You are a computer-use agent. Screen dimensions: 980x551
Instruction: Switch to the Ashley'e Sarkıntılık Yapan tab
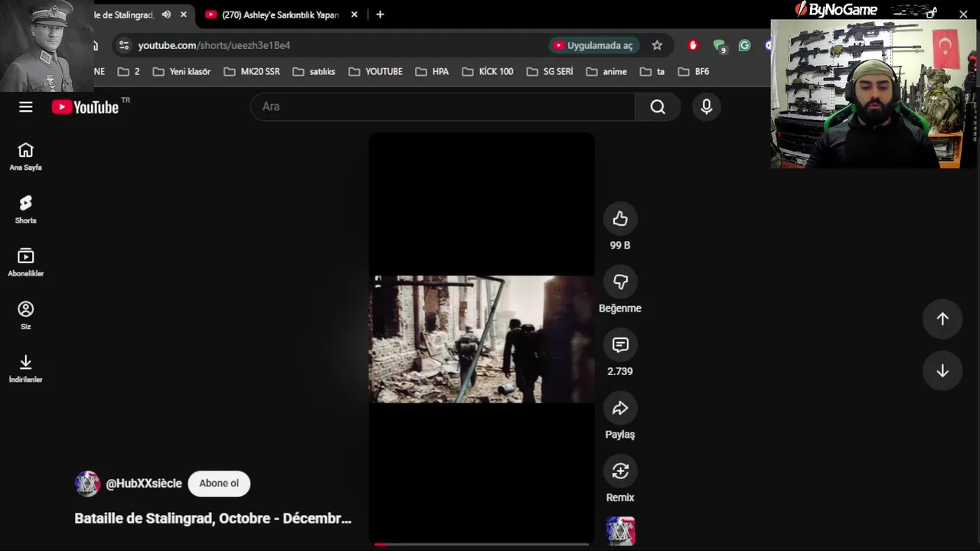point(280,15)
